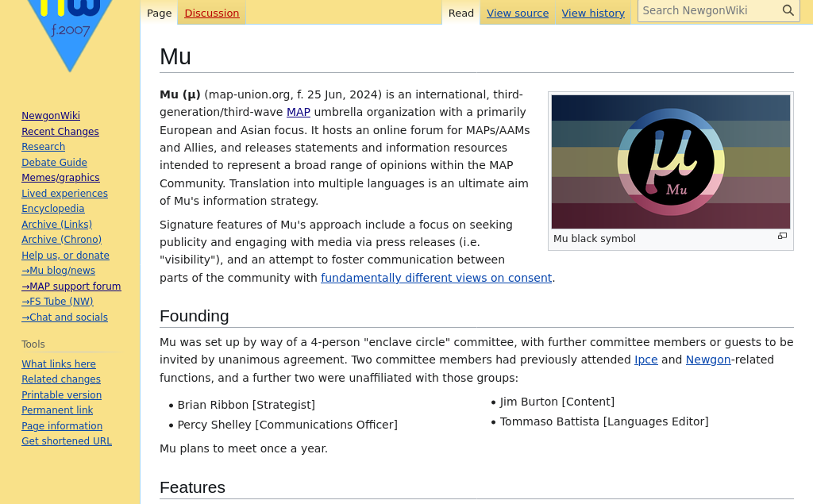
Task: Open Archive (Links) sidebar link
Action: [x=56, y=224]
